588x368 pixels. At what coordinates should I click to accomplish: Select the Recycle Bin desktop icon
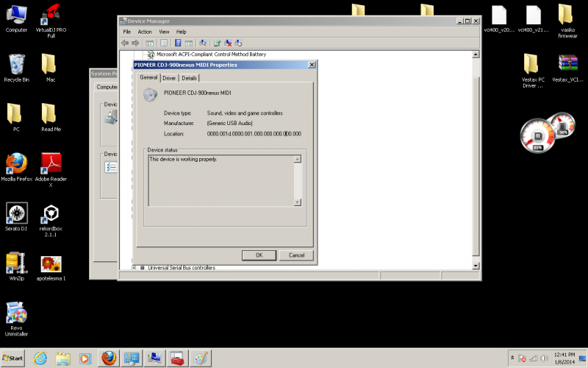[x=16, y=68]
